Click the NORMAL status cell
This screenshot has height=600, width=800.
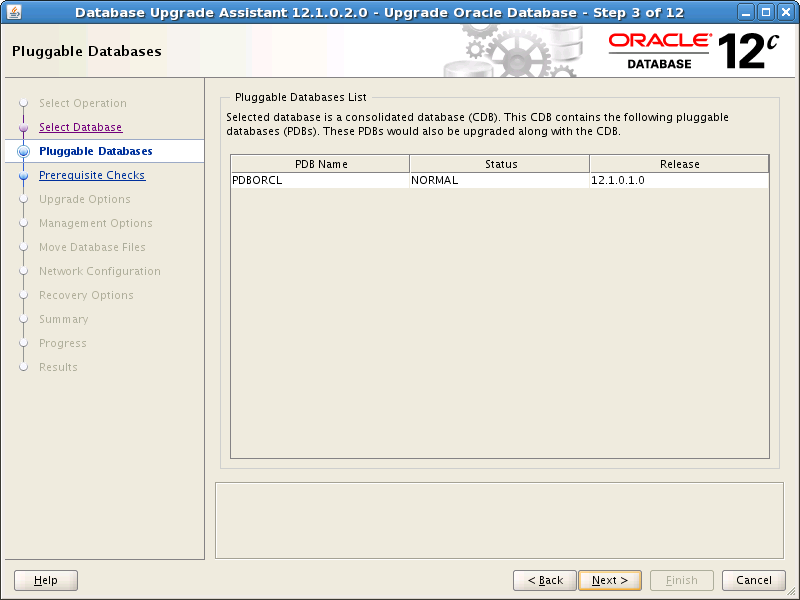tap(499, 180)
